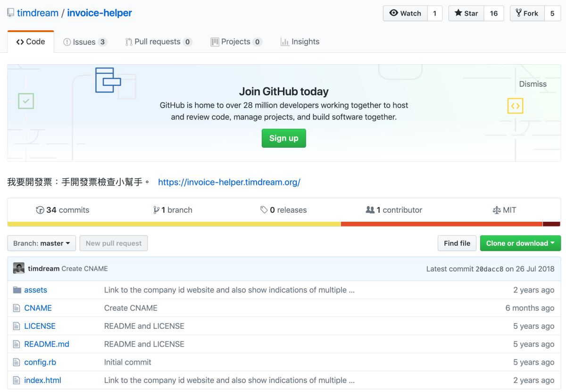
Task: Click the commits history clock icon
Action: tap(40, 210)
